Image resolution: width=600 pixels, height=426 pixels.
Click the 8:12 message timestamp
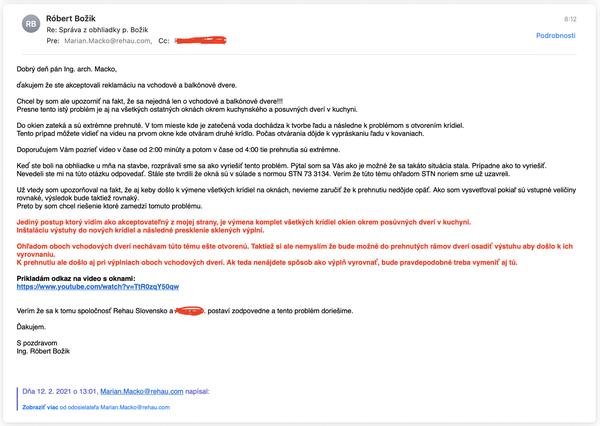[x=570, y=18]
